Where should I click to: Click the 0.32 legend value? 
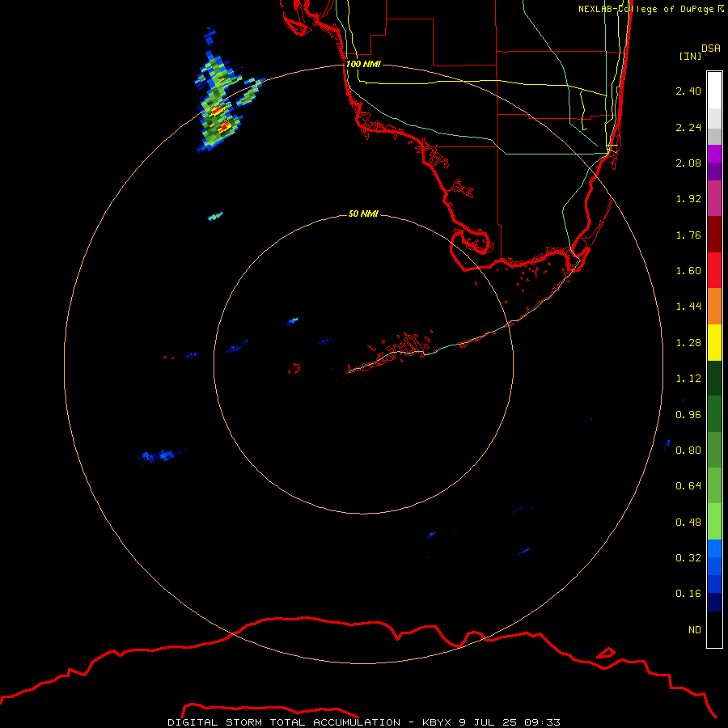click(x=688, y=557)
